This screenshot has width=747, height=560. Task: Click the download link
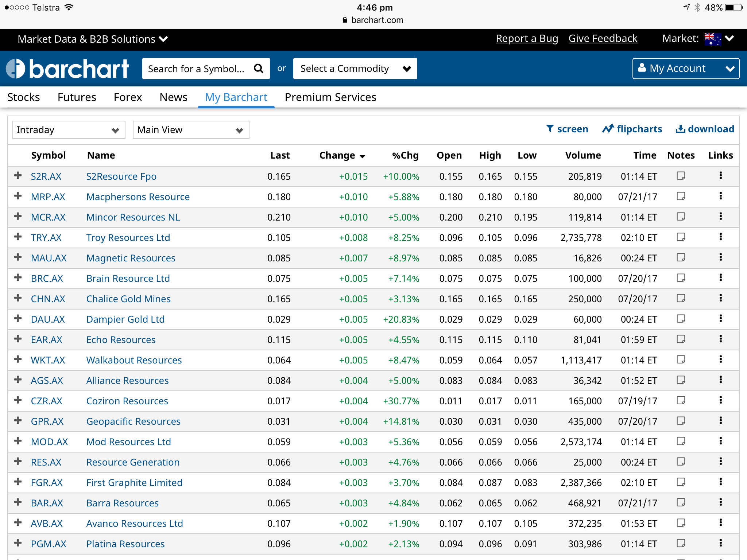(x=705, y=129)
